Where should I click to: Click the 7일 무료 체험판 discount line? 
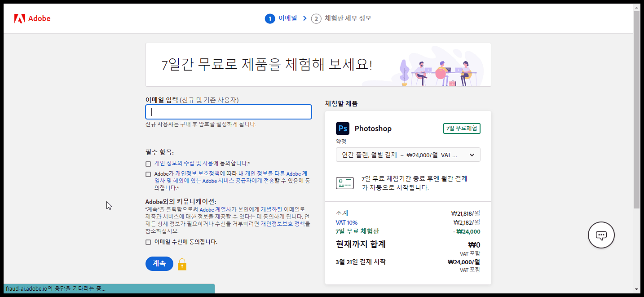tap(357, 231)
